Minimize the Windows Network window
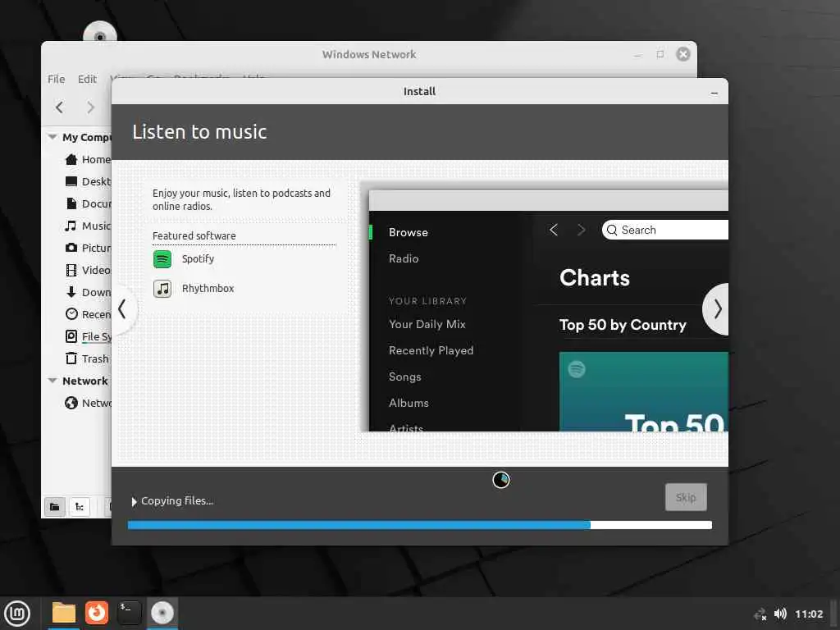The height and width of the screenshot is (630, 840). 637,55
